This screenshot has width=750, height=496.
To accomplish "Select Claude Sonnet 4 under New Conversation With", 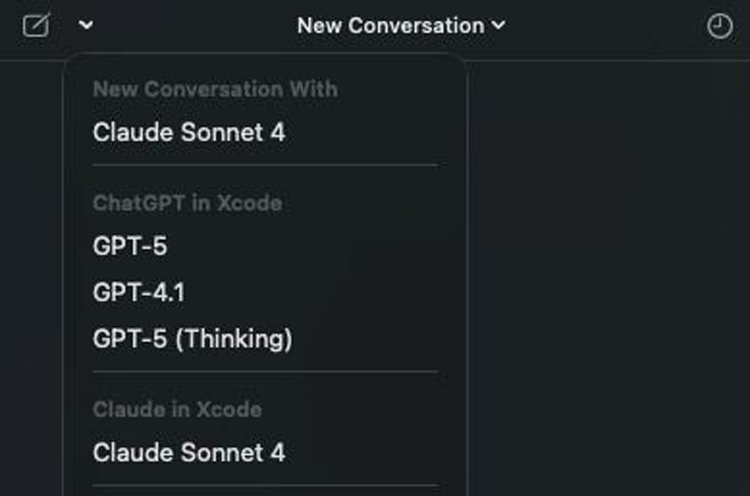I will tap(189, 132).
